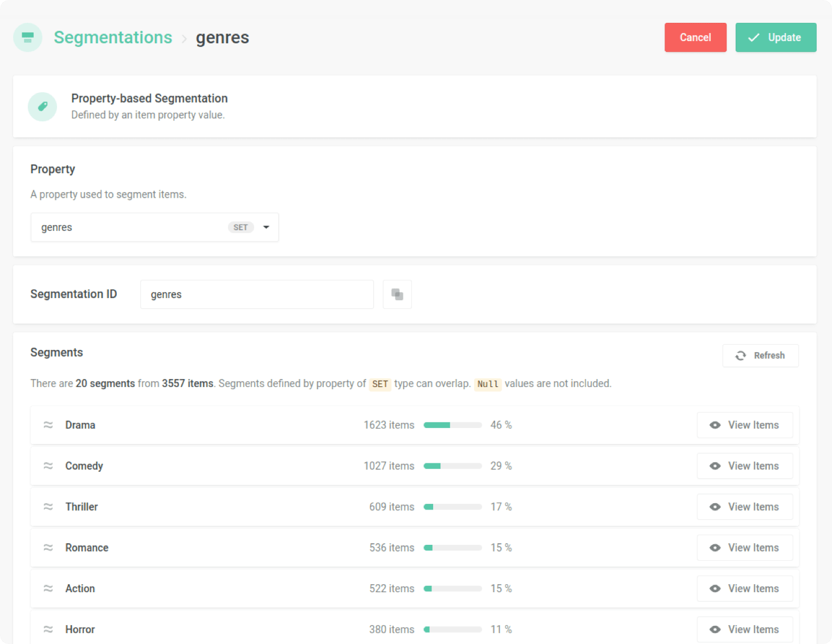The image size is (832, 644).
Task: Cancel the segmentation changes
Action: click(695, 38)
